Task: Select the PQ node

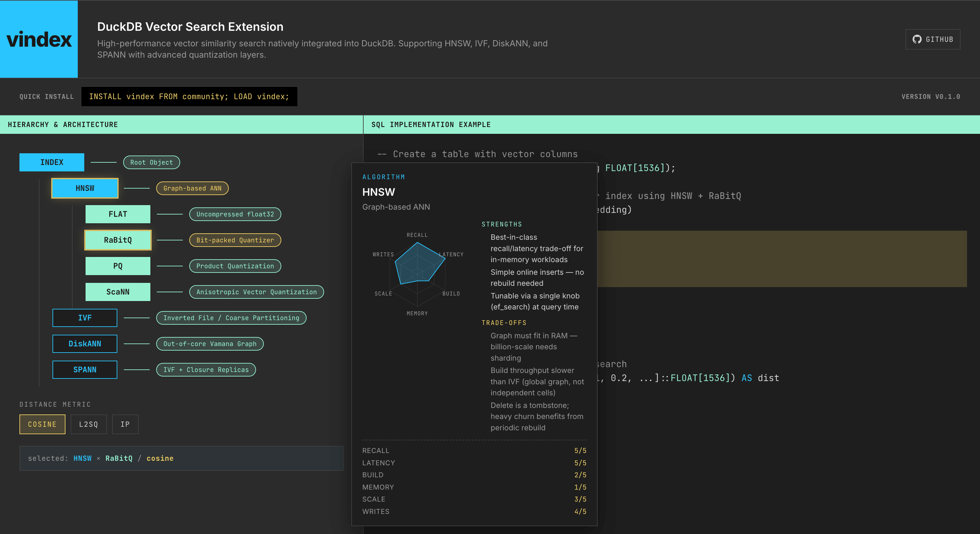Action: click(x=118, y=266)
